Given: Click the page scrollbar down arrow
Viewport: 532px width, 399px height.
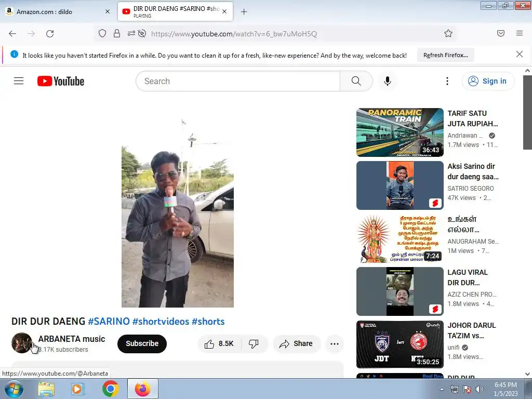Looking at the screenshot, I should click(527, 374).
